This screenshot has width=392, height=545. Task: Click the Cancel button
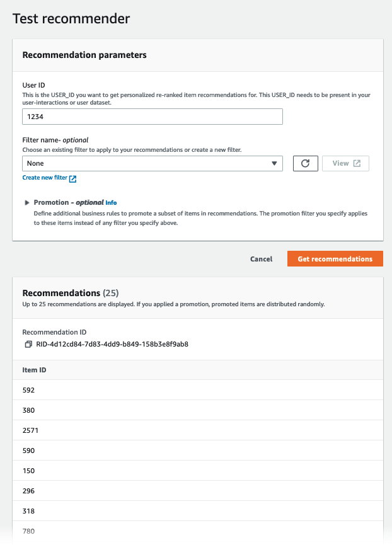click(x=261, y=258)
